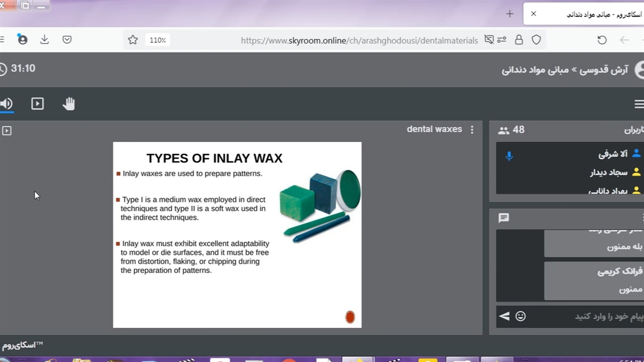Click the emoji smiley icon in chat
This screenshot has height=362, width=644.
click(521, 316)
